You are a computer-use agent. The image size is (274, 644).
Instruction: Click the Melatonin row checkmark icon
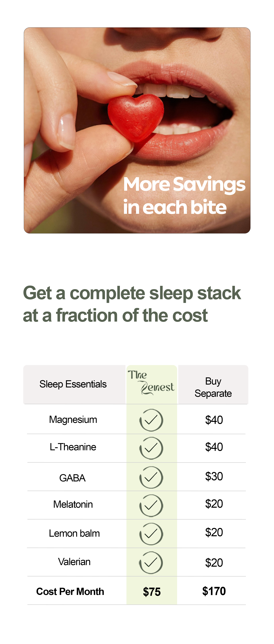pos(151,506)
